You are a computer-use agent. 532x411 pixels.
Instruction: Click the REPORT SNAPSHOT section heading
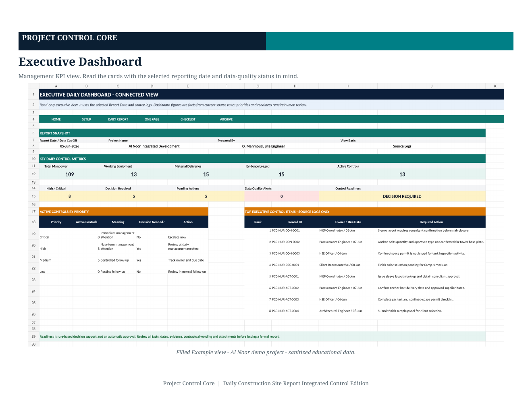click(x=262, y=133)
